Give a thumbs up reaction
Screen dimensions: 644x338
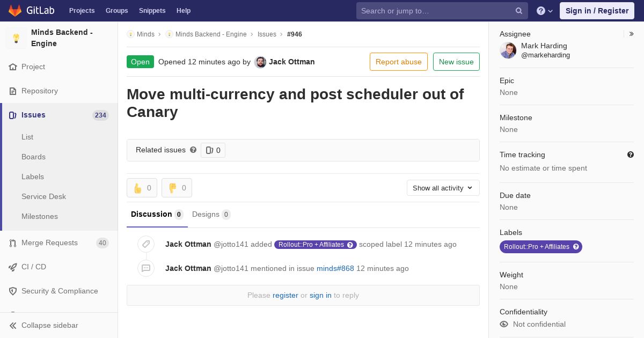142,188
